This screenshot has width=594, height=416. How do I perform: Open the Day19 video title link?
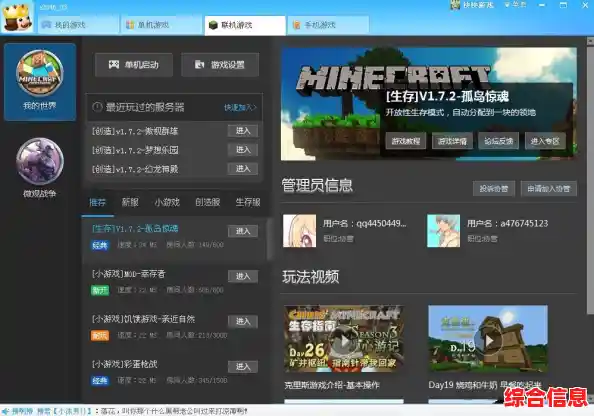tap(485, 385)
